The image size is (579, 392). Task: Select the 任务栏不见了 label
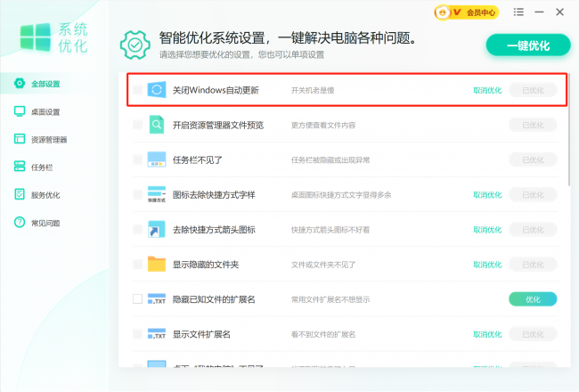coord(197,160)
